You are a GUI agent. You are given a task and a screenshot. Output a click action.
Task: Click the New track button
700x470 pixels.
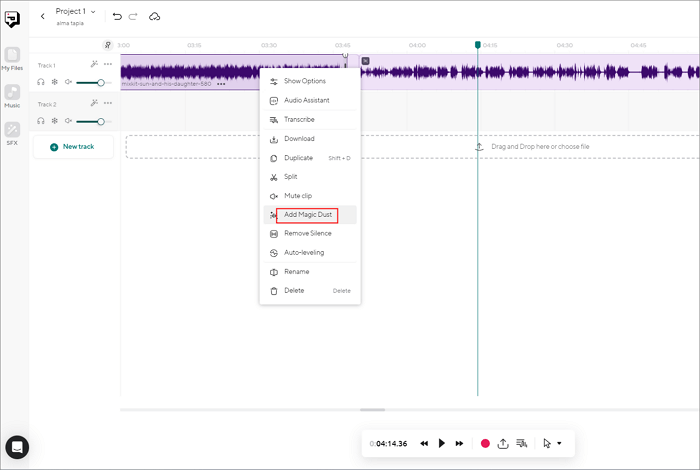coord(72,147)
